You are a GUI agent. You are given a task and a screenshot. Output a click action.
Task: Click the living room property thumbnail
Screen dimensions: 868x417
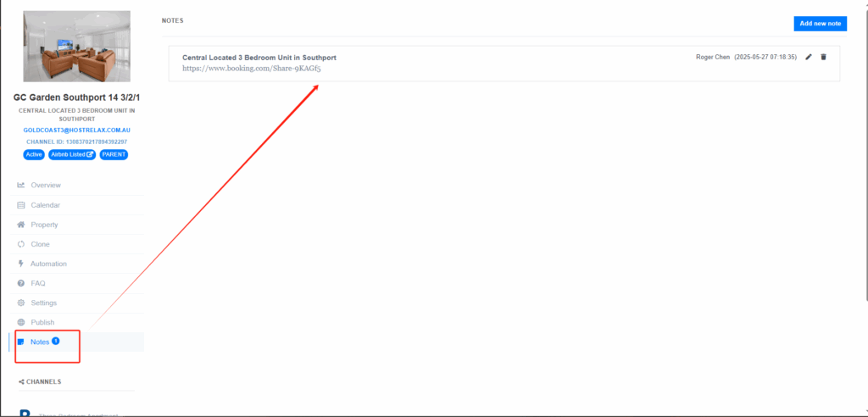77,46
